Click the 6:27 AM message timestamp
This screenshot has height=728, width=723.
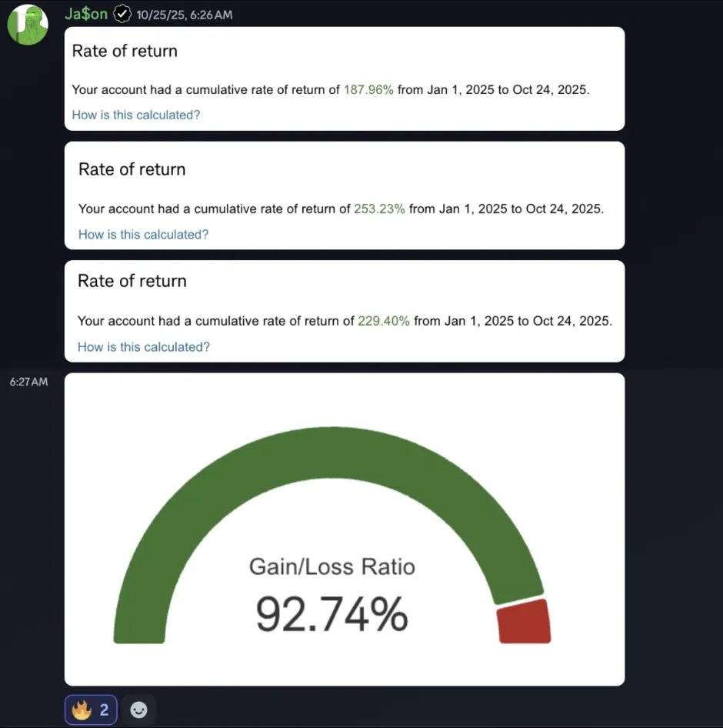click(28, 382)
